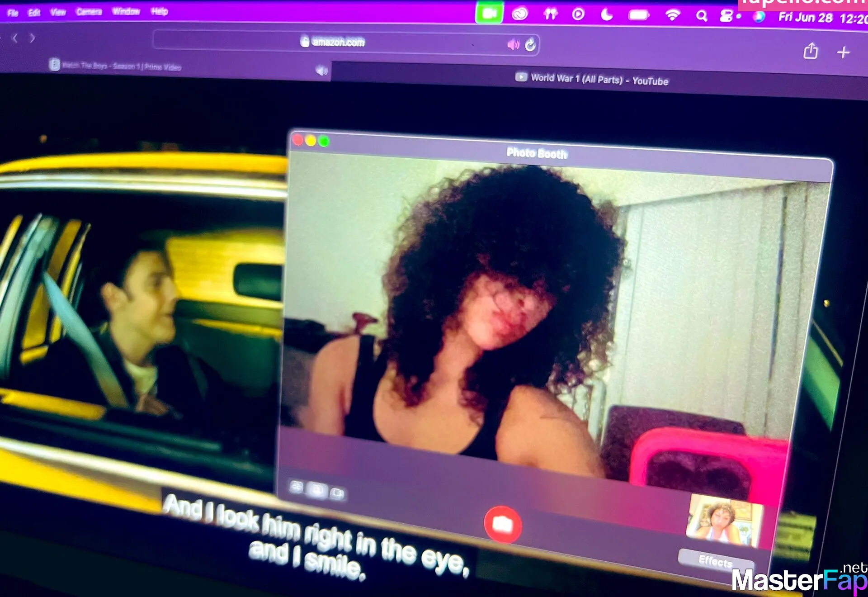Select the four-up photo mode in Photo Booth
Image resolution: width=868 pixels, height=597 pixels.
(x=297, y=487)
